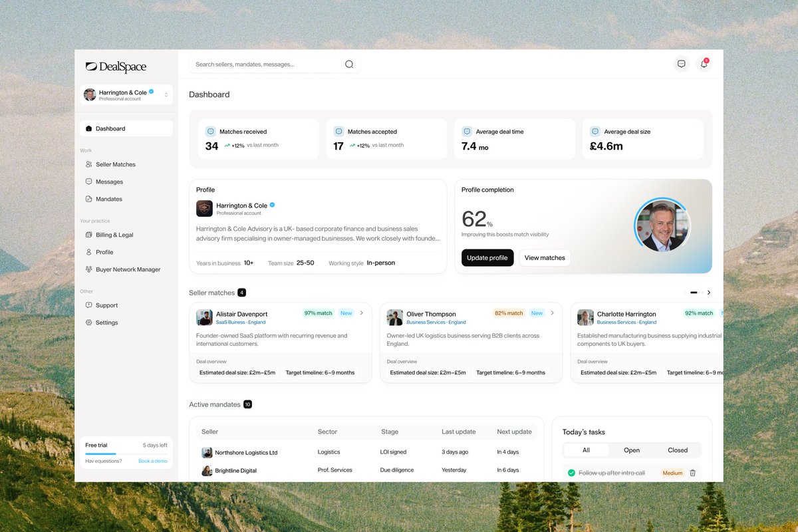Click Charlotte Harrington's avatar
Image resolution: width=798 pixels, height=532 pixels.
coord(585,317)
